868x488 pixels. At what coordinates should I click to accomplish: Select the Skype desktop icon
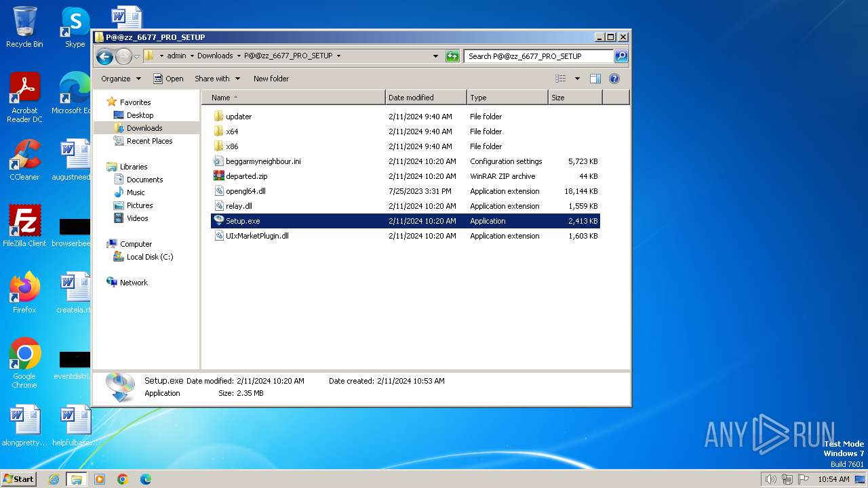(75, 27)
